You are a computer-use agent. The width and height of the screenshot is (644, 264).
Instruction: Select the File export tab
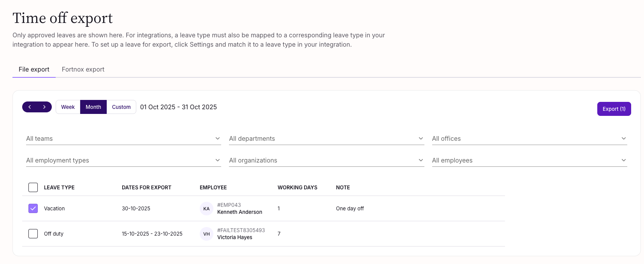(34, 70)
